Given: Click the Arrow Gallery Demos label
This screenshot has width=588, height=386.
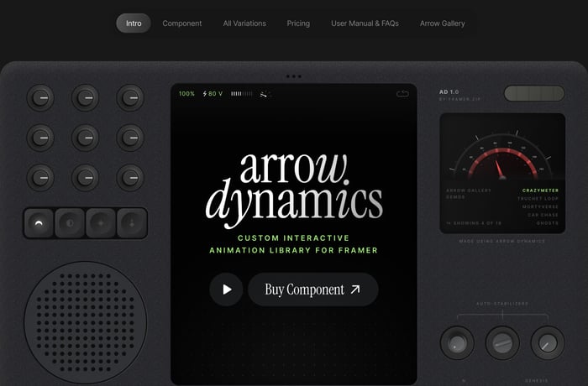Looking at the screenshot, I should pos(469,194).
